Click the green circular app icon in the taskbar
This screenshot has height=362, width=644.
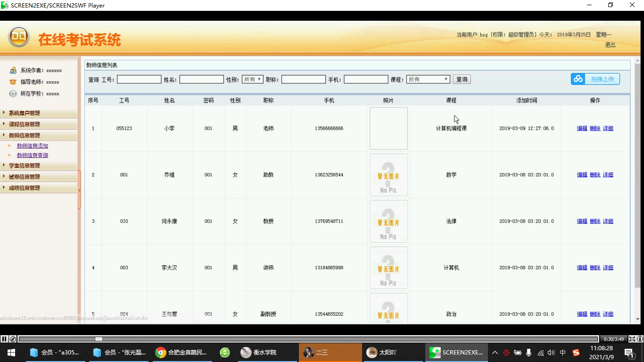tap(225, 353)
